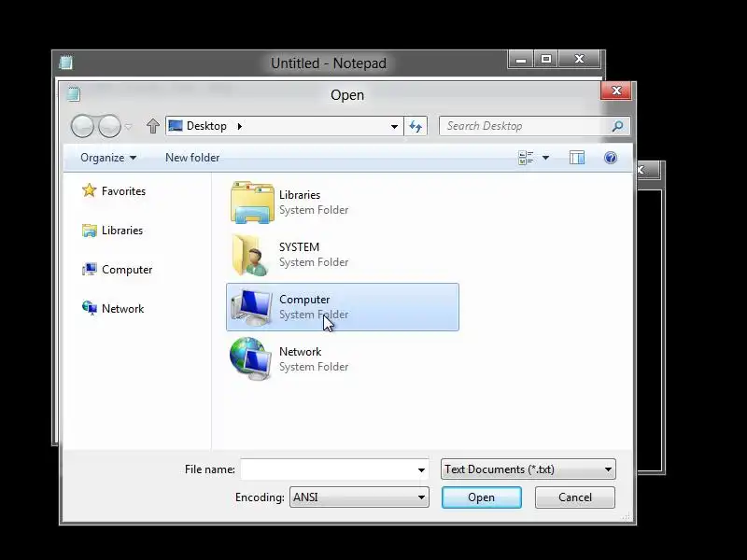Screen dimensions: 747x560
Task: Click the Open dialog title notepad icon
Action: pos(74,94)
